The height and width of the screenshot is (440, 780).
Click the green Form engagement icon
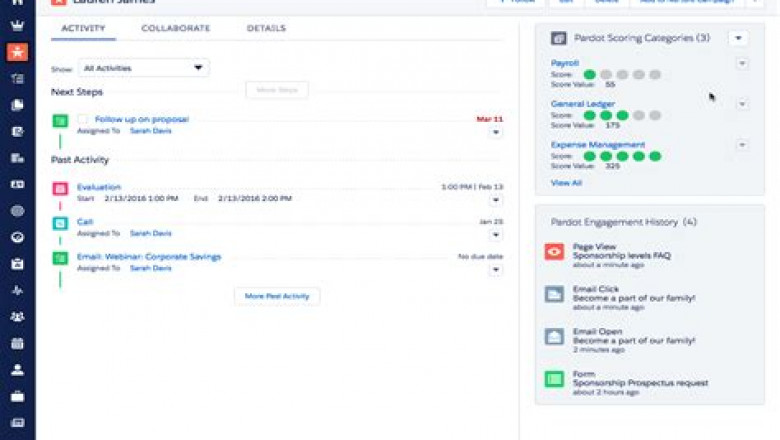(x=554, y=379)
